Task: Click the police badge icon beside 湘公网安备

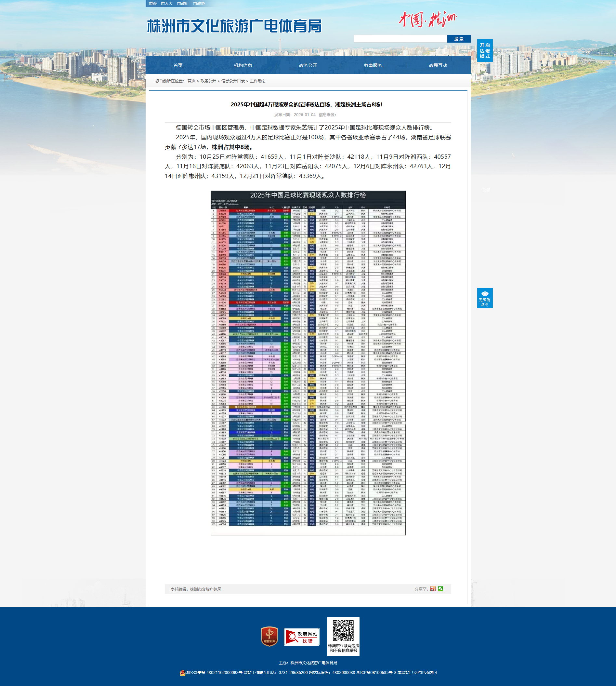Action: (182, 672)
